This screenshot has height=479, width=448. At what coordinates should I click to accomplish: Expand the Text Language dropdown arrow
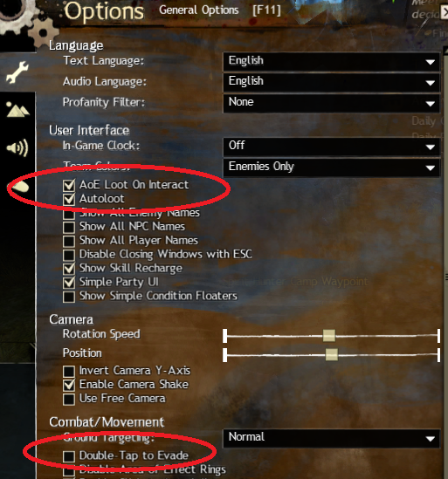(x=430, y=62)
